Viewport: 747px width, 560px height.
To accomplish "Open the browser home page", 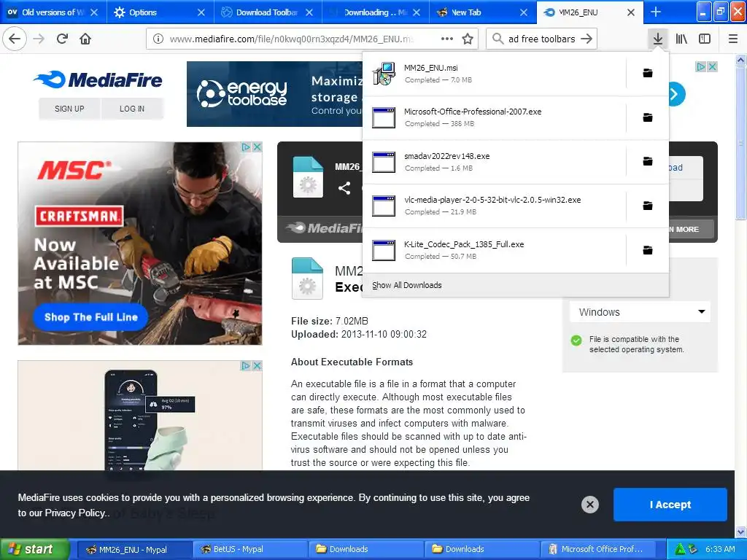I will [85, 39].
